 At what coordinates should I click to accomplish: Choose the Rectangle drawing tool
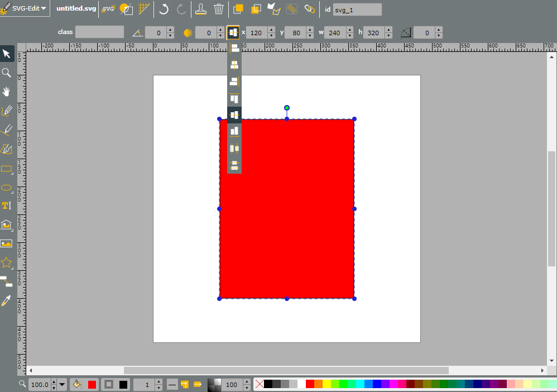6,169
